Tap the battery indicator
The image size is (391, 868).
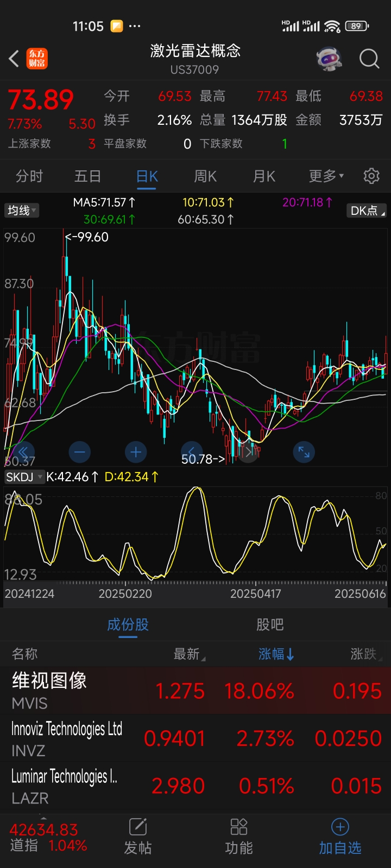357,25
